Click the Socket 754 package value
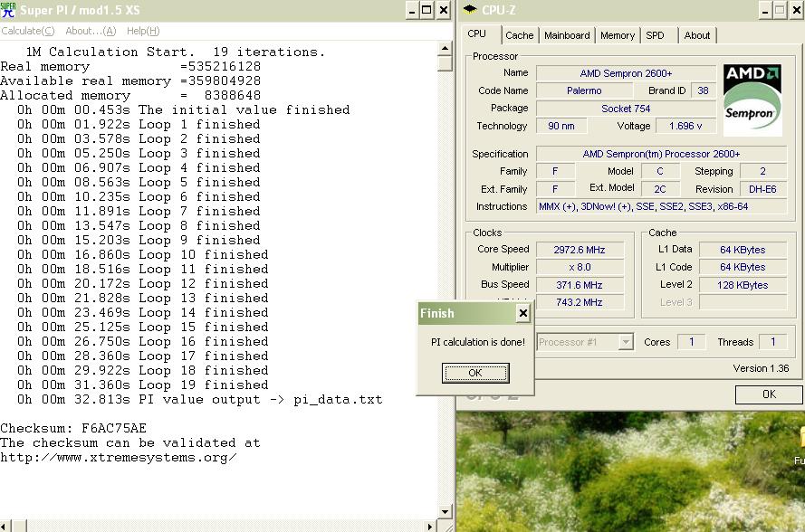This screenshot has height=532, width=805. 626,109
